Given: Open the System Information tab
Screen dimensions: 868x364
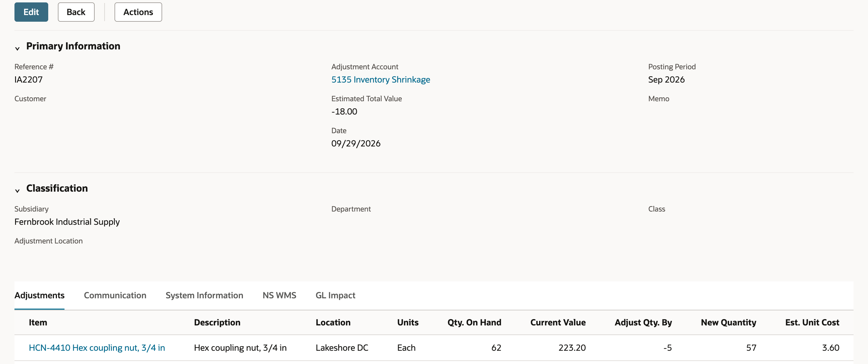Looking at the screenshot, I should 204,295.
